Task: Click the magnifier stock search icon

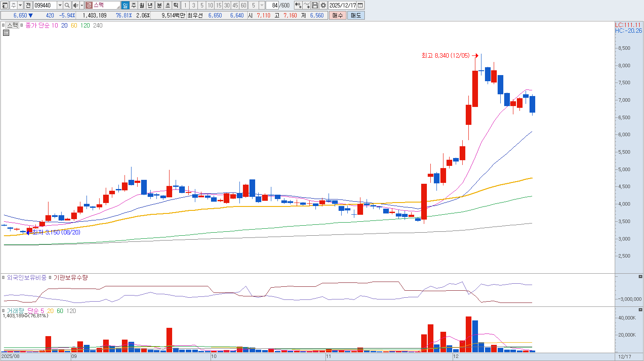Action: pos(67,5)
